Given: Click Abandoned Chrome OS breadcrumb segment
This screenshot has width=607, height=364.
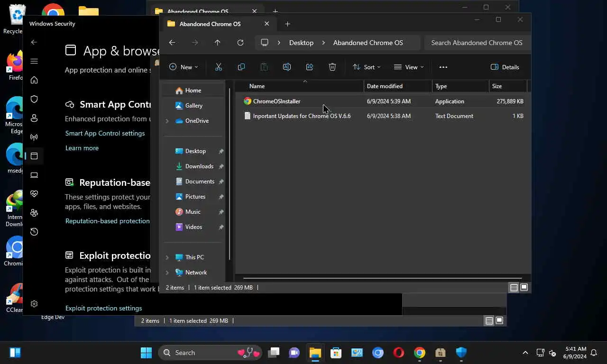Looking at the screenshot, I should [368, 43].
